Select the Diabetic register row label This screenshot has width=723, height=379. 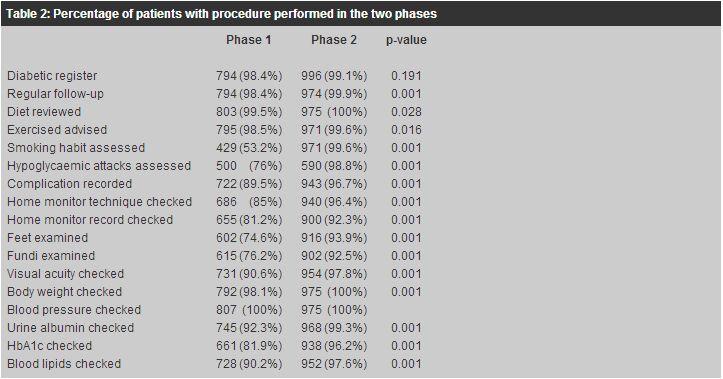(52, 76)
